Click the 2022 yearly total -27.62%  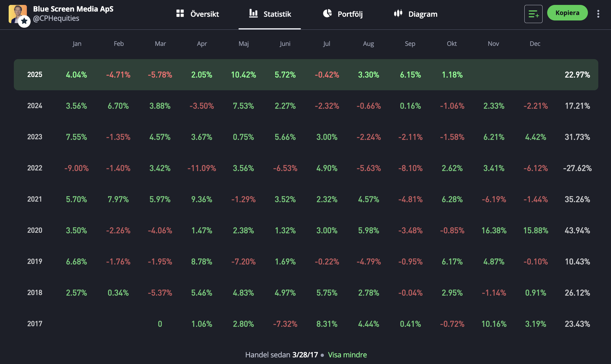(577, 168)
